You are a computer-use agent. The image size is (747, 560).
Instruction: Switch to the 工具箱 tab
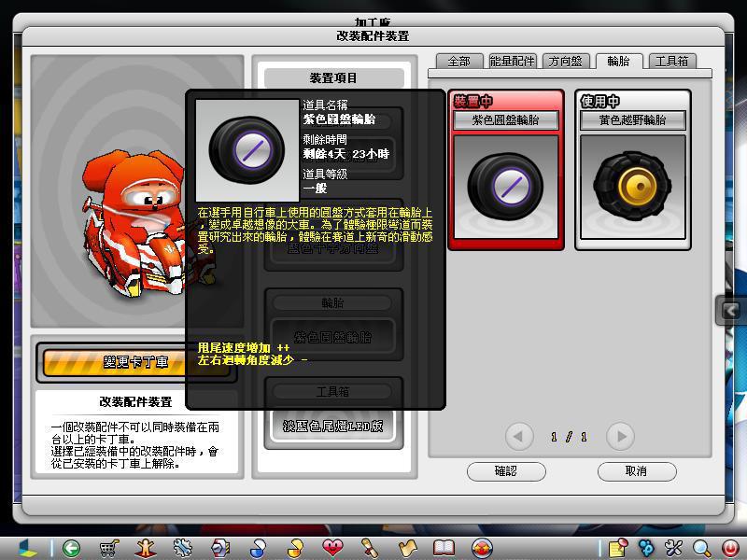pyautogui.click(x=671, y=62)
